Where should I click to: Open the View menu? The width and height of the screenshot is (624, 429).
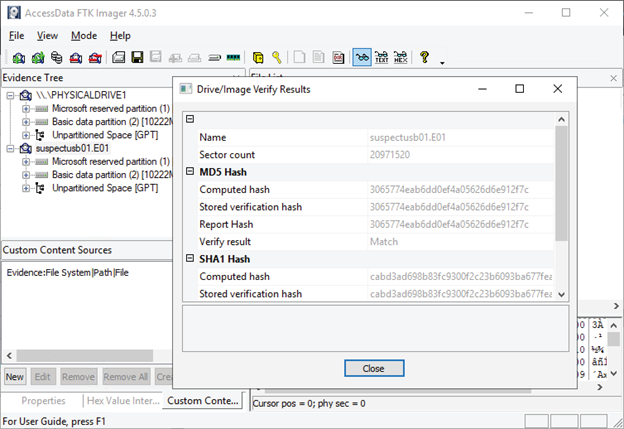[x=47, y=36]
